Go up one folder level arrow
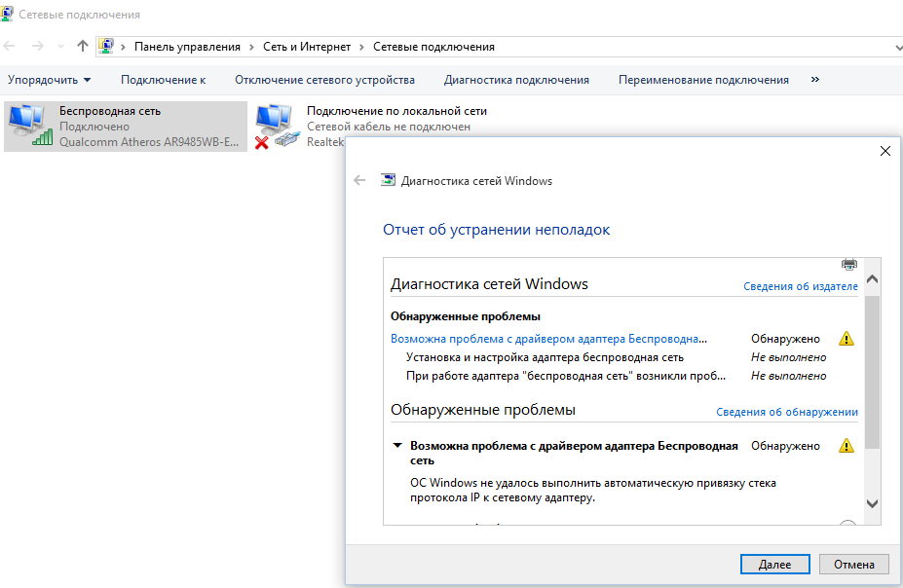The width and height of the screenshot is (903, 588). (x=83, y=46)
